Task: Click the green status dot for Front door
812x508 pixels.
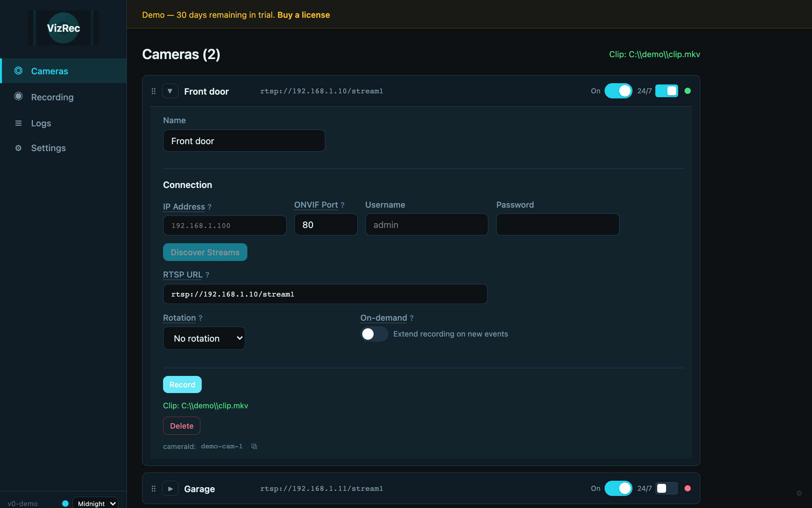Action: click(x=688, y=91)
